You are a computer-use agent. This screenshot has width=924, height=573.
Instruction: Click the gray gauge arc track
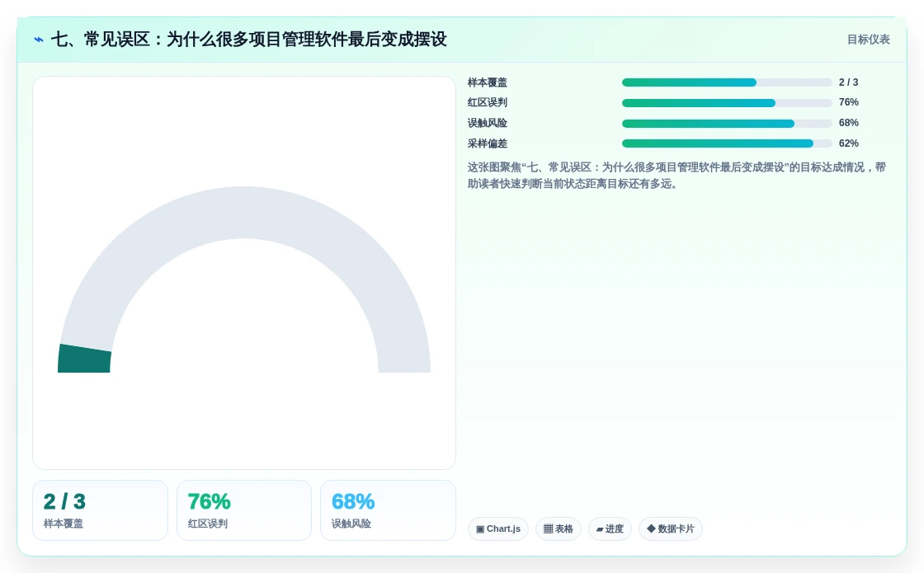click(244, 213)
